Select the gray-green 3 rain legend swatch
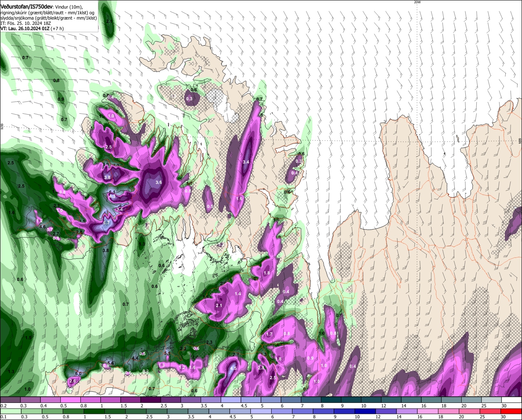 point(177,411)
